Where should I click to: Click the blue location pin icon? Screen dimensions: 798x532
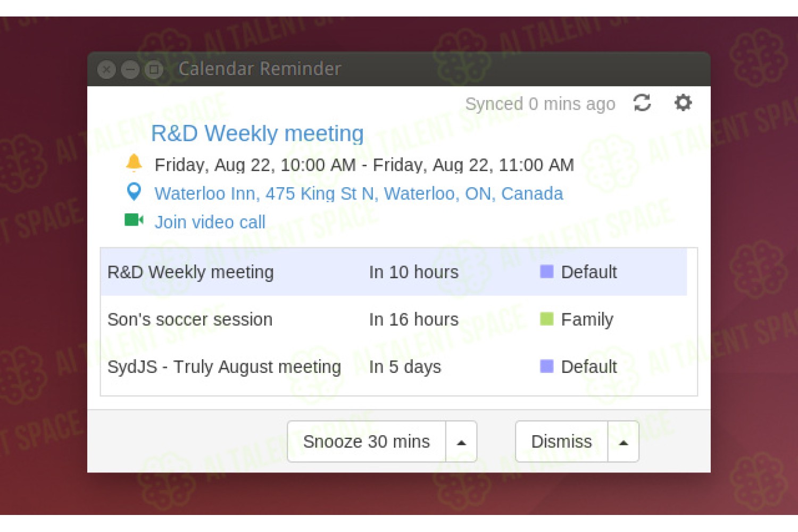[134, 192]
